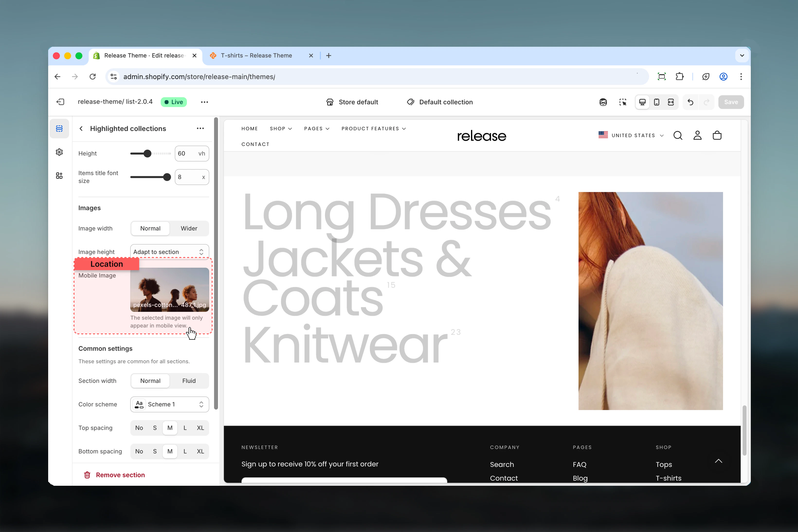Open the Chrome three-dot menu
This screenshot has height=532, width=798.
(741, 77)
